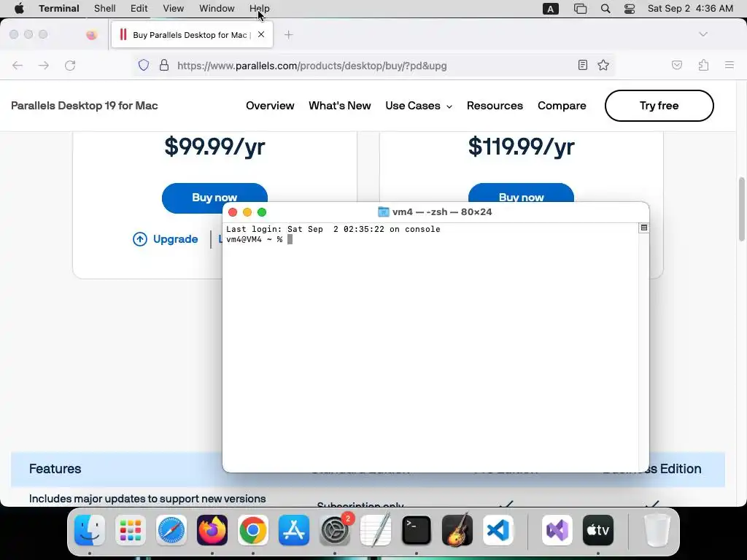Open Spotlight search icon
Viewport: 747px width, 560px height.
[x=605, y=9]
